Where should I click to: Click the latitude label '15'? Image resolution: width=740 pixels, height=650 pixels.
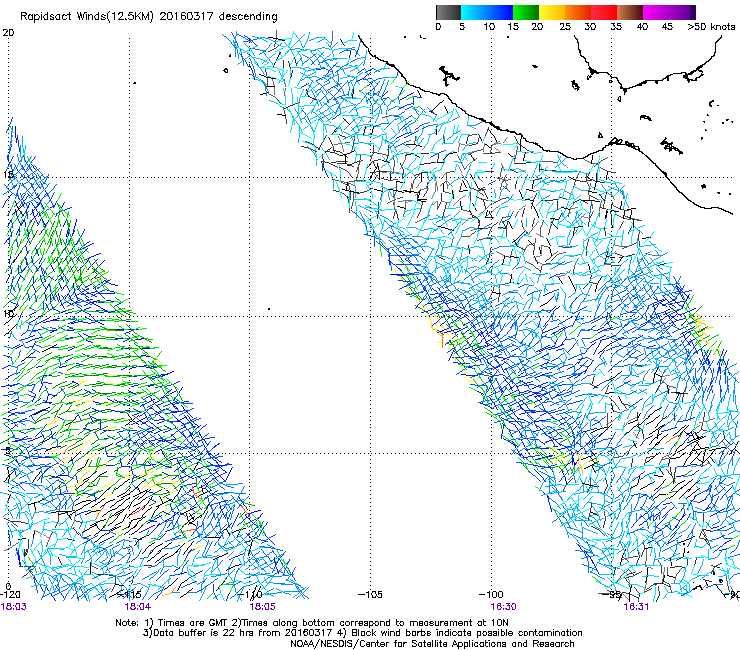[x=8, y=175]
